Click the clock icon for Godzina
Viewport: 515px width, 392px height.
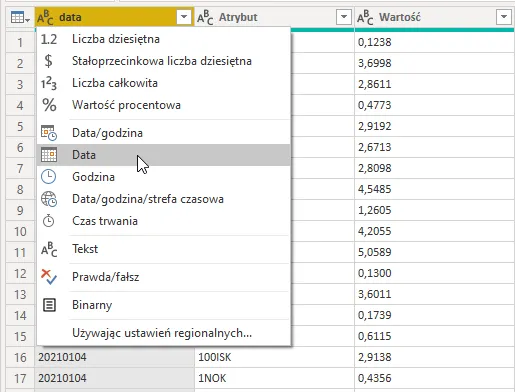coord(48,177)
